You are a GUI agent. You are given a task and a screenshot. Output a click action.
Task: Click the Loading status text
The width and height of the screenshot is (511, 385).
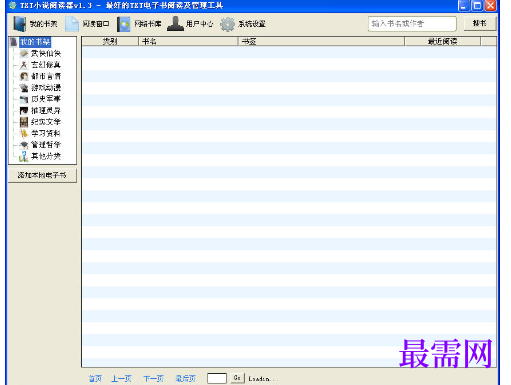[263, 379]
